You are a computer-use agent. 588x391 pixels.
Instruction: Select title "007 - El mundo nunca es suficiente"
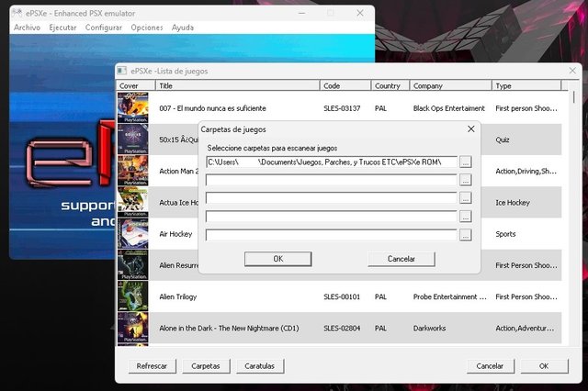point(212,108)
